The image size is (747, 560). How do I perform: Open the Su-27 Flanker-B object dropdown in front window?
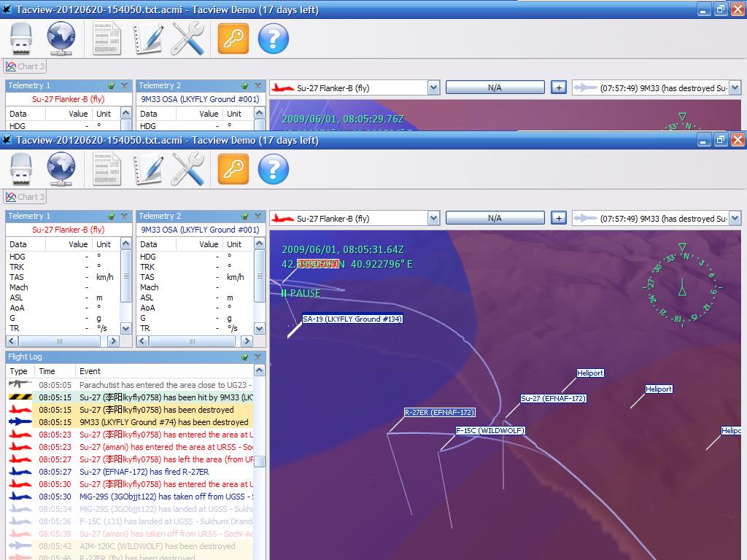coord(433,219)
